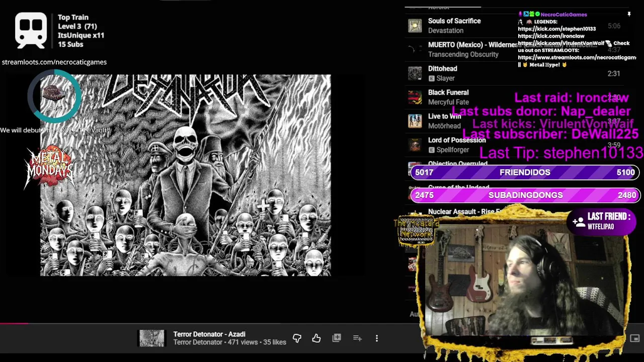
Task: Click the Terror Detonator - Azadi song title
Action: tap(209, 334)
